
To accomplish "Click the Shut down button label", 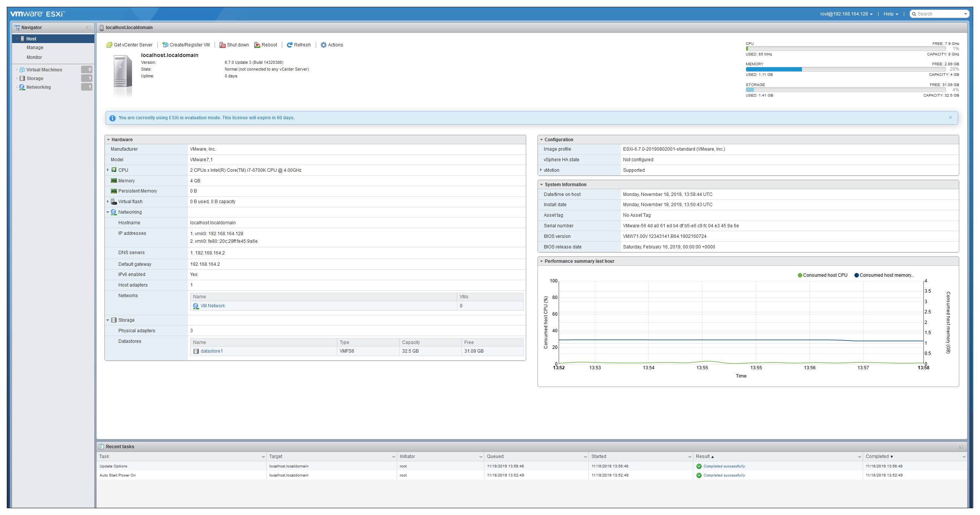I will pos(238,45).
